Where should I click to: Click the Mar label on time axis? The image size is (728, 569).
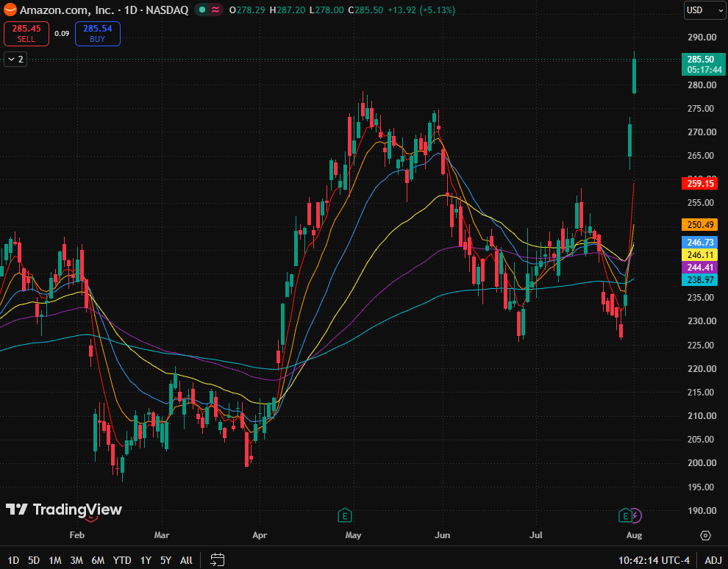pyautogui.click(x=162, y=535)
